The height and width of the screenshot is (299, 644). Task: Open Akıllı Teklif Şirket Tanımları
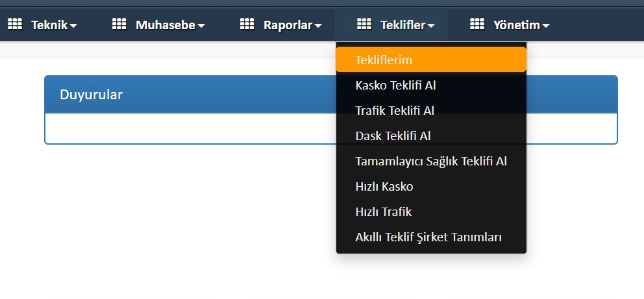pos(428,237)
